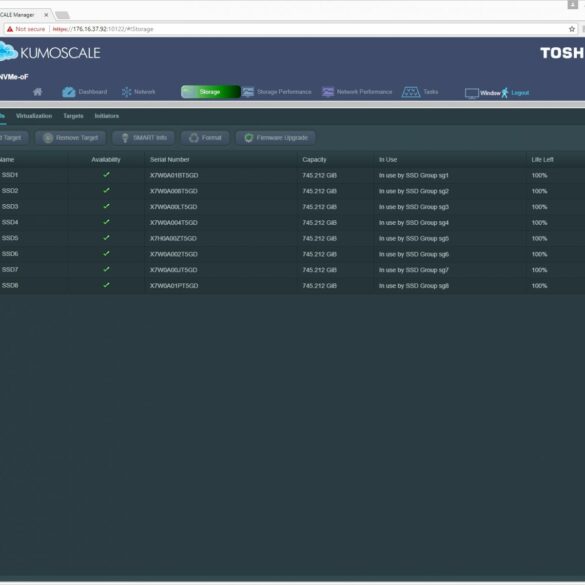Click the KumoScale cloud logo
This screenshot has height=585, width=585.
8,51
